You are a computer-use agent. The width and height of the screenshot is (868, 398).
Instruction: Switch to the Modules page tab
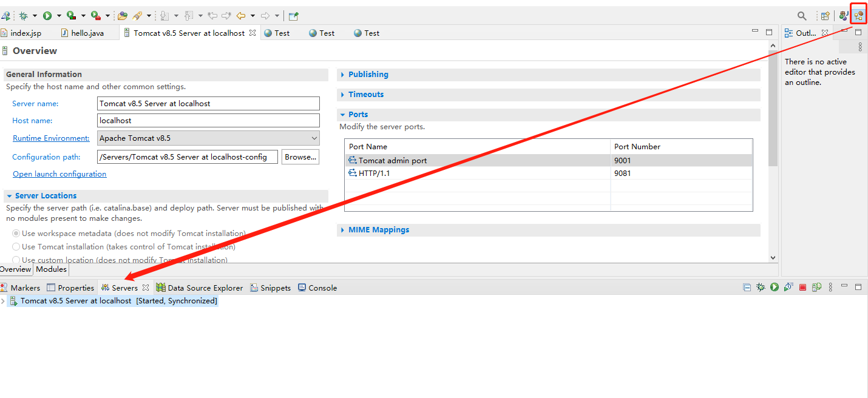pos(52,269)
